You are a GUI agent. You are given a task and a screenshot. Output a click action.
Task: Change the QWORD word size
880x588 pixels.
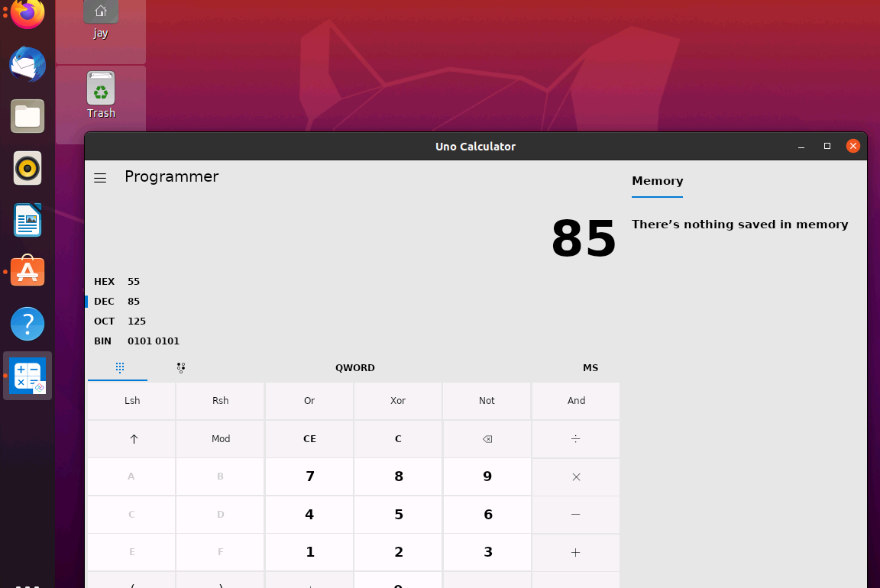[354, 367]
